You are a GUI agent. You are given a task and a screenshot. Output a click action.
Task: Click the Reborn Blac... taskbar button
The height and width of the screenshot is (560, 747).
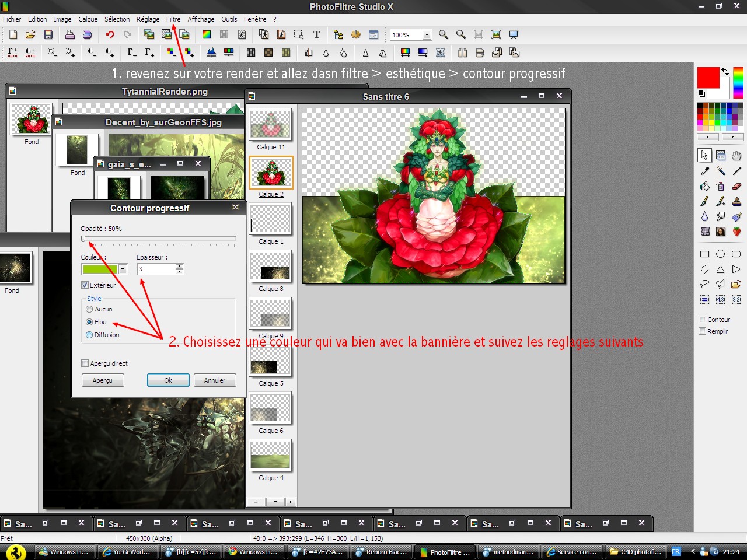[382, 551]
